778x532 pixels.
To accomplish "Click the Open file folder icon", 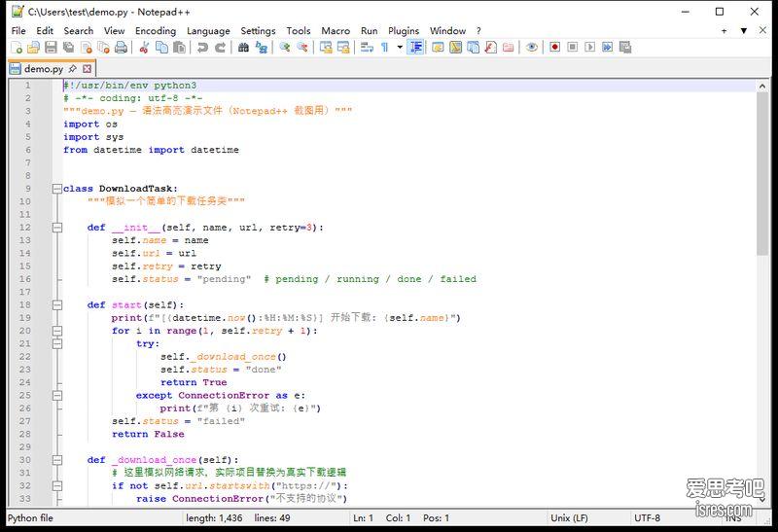I will (33, 47).
